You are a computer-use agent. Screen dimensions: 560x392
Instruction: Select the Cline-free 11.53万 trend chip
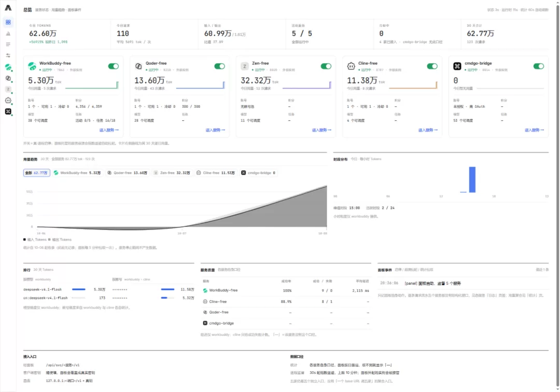click(x=216, y=173)
